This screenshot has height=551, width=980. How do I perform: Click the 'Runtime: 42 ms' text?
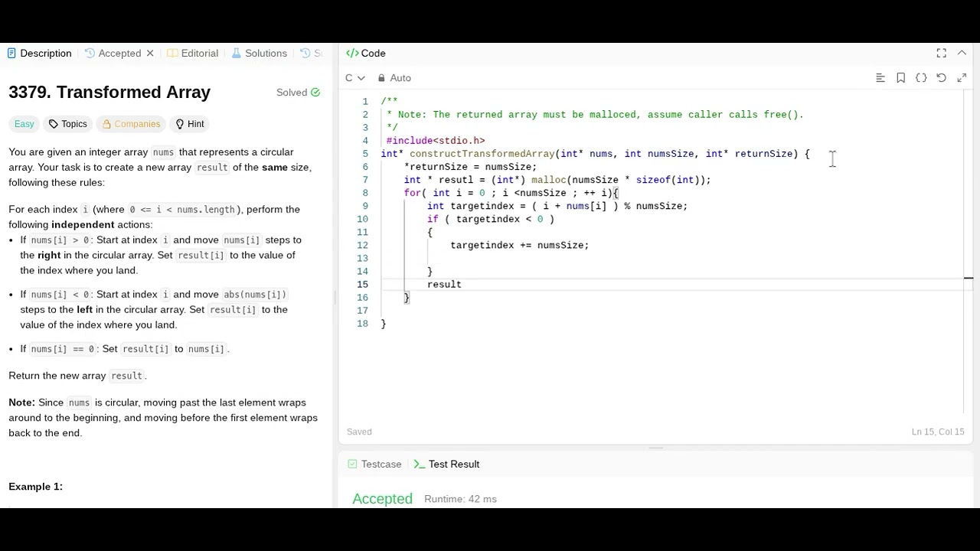click(460, 499)
